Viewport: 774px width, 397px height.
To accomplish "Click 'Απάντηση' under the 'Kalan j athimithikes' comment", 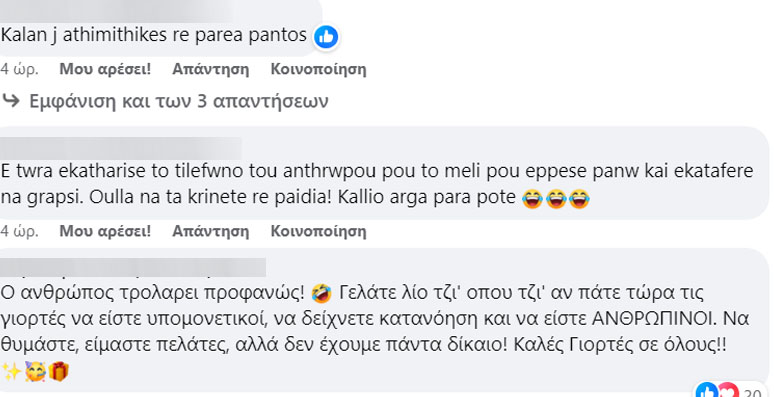I will (x=210, y=69).
